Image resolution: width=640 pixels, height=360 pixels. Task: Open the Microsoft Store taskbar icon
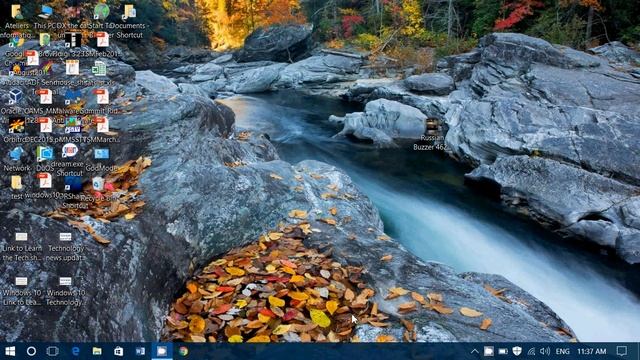[x=118, y=351]
